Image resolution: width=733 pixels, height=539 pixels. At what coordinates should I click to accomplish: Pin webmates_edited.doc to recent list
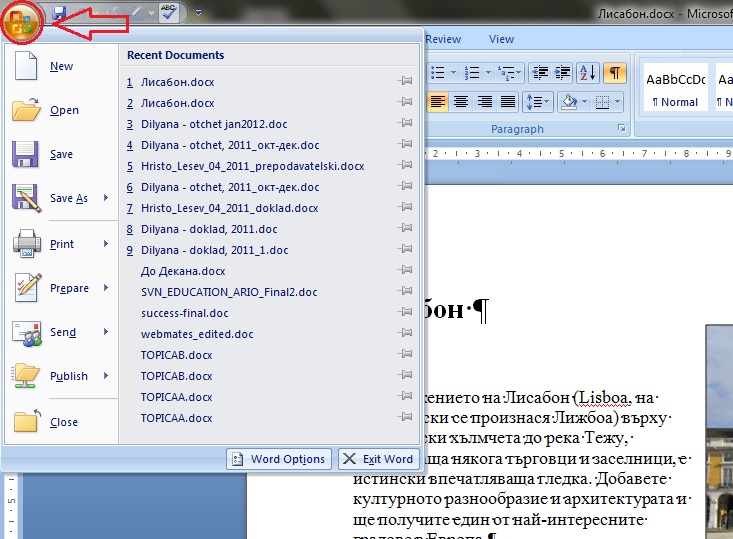coord(405,333)
